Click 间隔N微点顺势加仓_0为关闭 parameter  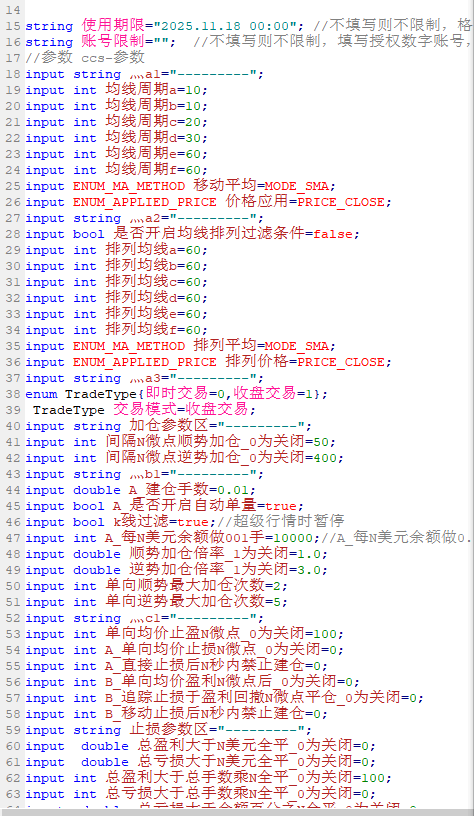pos(205,442)
